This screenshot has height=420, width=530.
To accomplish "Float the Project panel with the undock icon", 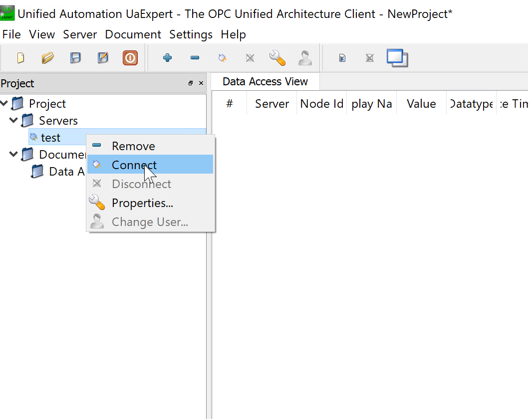I will pos(191,83).
